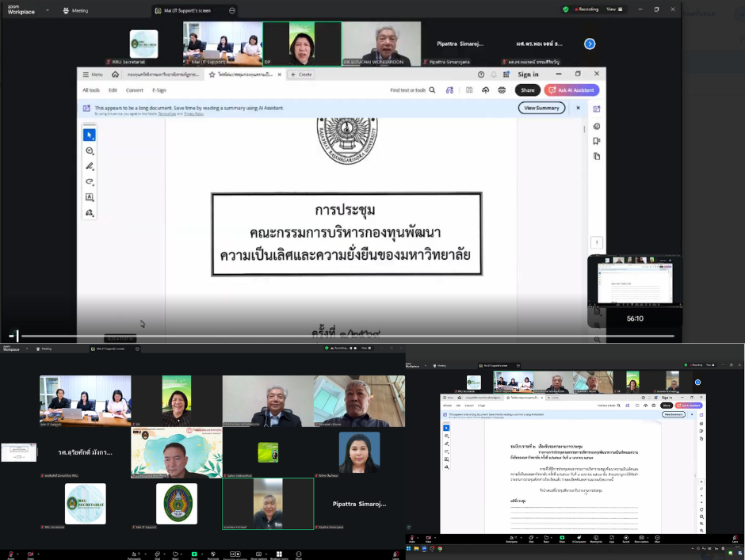Click the Share button
Image resolution: width=745 pixels, height=560 pixels.
(528, 90)
